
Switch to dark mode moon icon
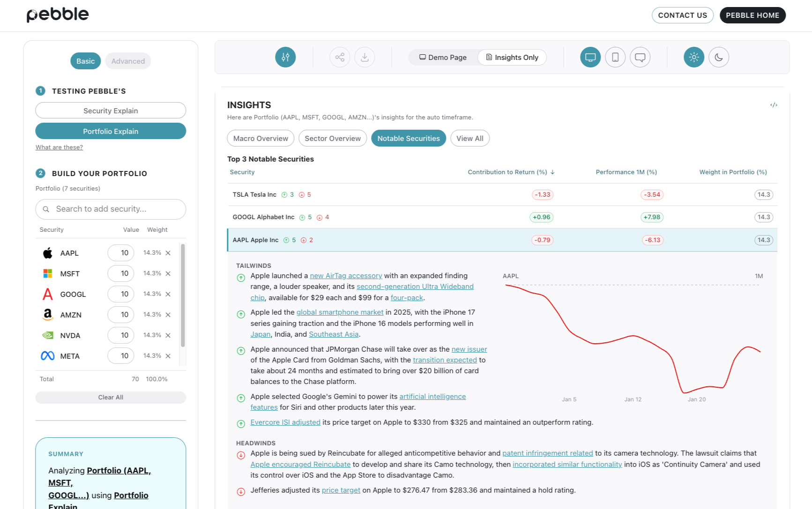(x=719, y=57)
